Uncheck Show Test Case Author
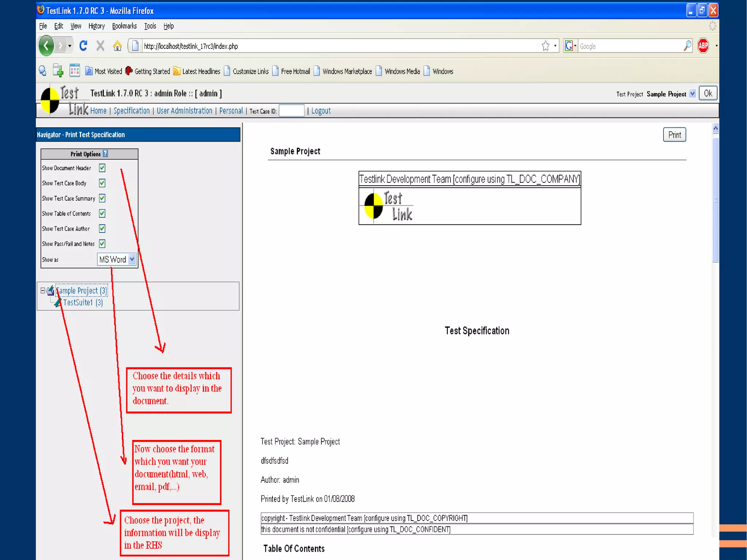 point(102,228)
